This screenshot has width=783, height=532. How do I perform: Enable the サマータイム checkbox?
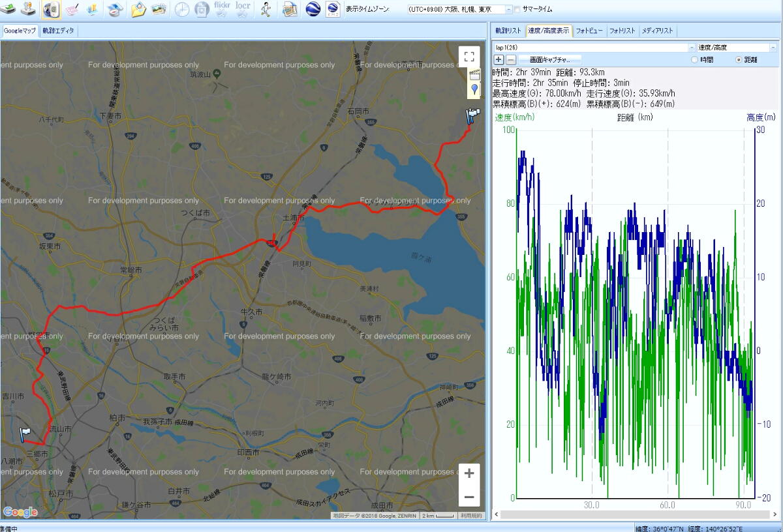(517, 10)
